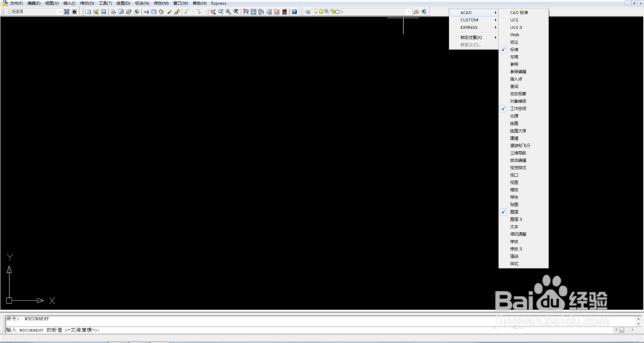Click the New drawing icon
Image resolution: width=644 pixels, height=343 pixels.
(88, 12)
